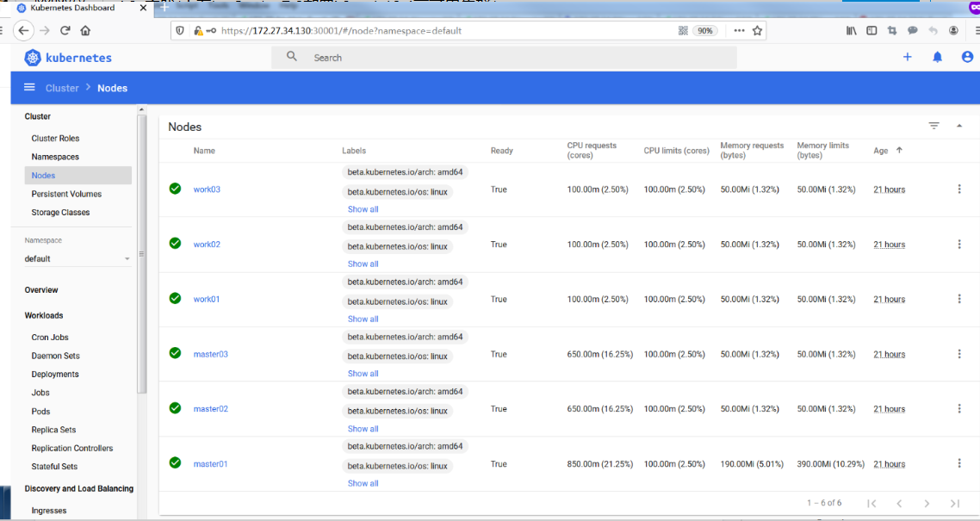Collapse the Nodes card with arrow
980x521 pixels.
pos(958,126)
